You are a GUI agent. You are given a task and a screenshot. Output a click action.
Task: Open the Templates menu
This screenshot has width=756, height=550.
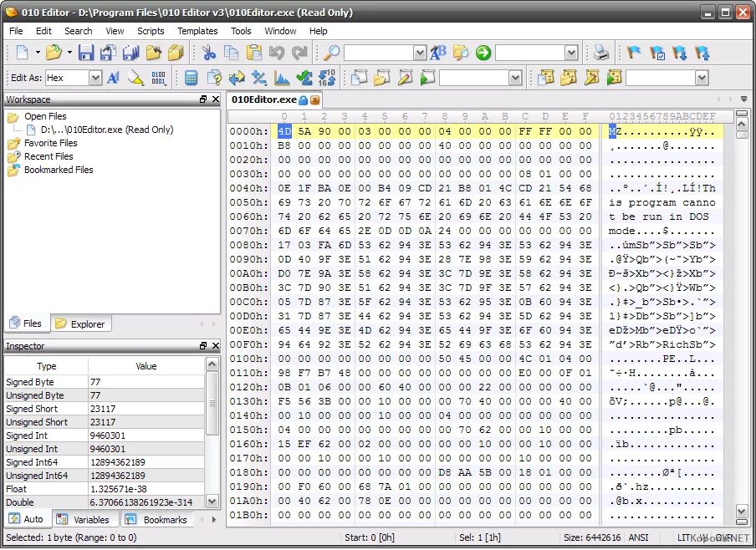click(x=197, y=31)
